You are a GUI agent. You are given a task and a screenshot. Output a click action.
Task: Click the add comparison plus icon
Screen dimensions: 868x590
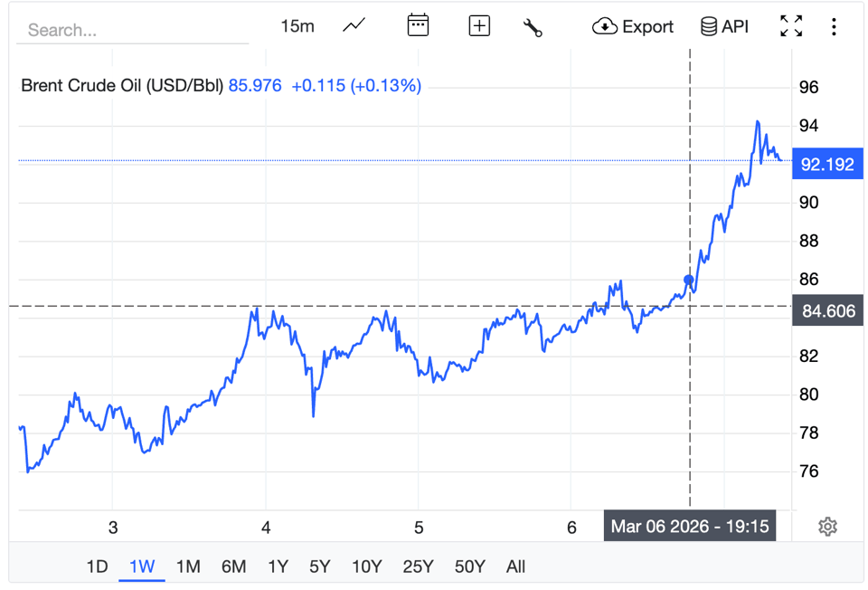click(x=479, y=26)
